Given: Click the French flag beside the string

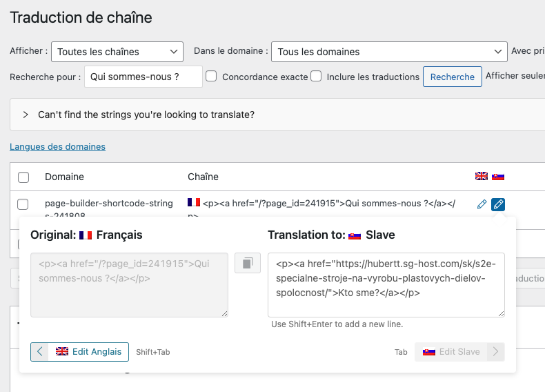Looking at the screenshot, I should [194, 202].
